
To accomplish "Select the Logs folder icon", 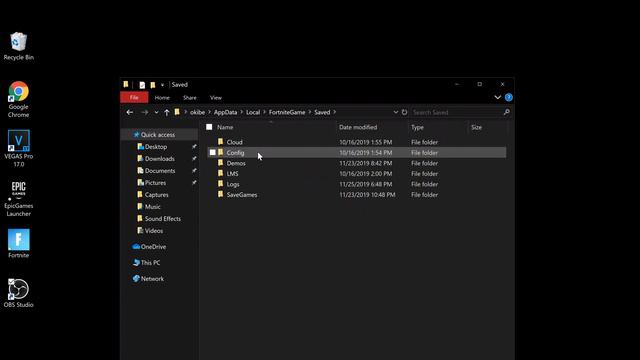I will point(220,184).
